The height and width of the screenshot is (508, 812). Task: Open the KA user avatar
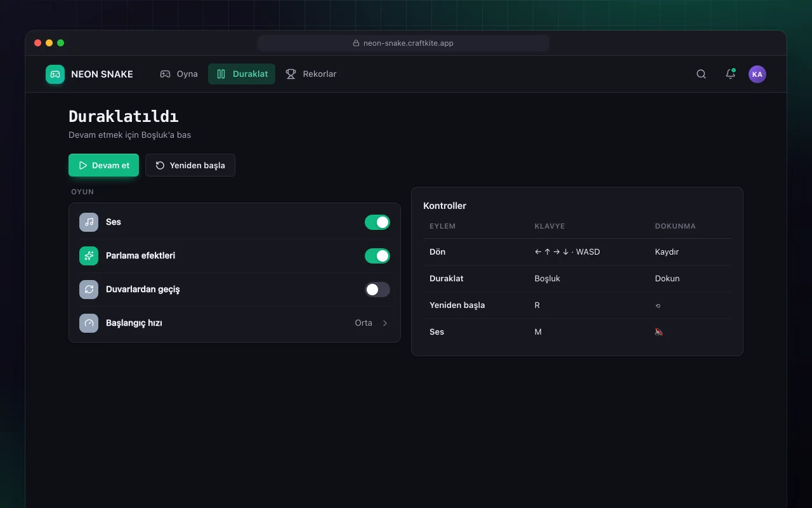coord(757,74)
